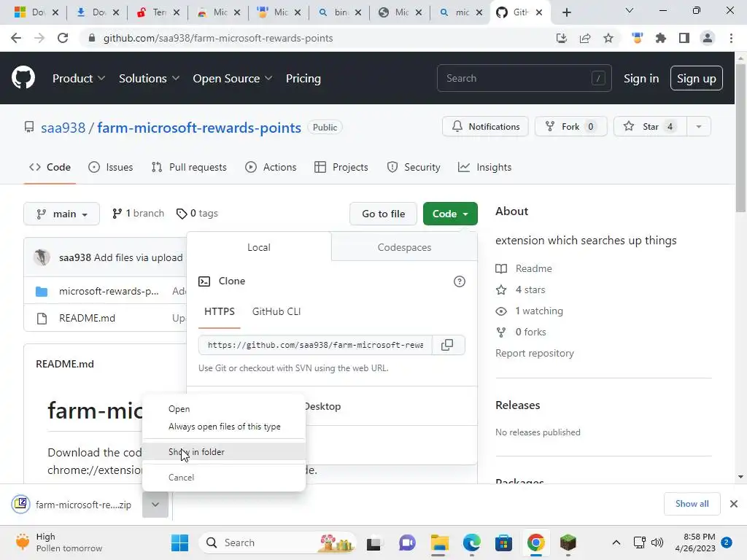This screenshot has width=747, height=560.
Task: Open Pull requests tab
Action: click(189, 167)
